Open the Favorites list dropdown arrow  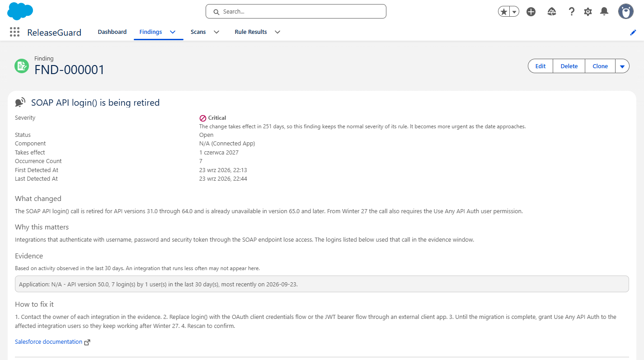pos(514,12)
